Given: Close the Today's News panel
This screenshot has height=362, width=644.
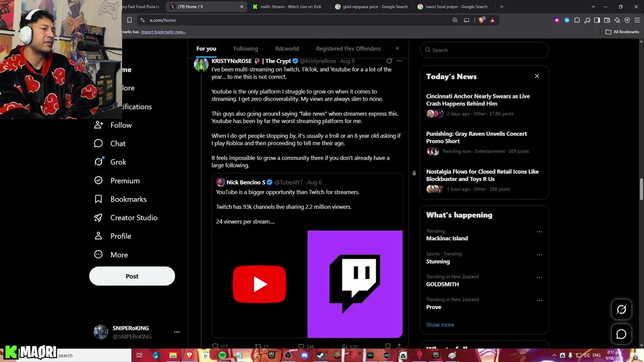Looking at the screenshot, I should coord(537,76).
